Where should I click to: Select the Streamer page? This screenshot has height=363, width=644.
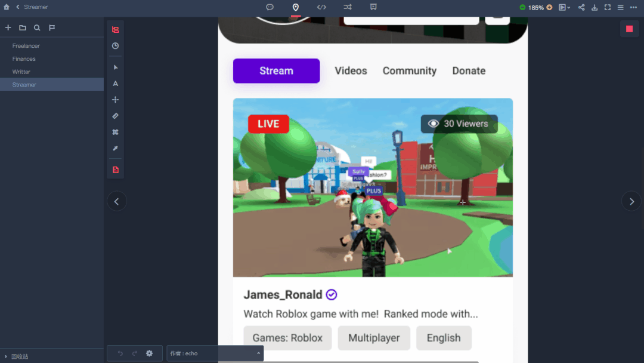coord(52,84)
